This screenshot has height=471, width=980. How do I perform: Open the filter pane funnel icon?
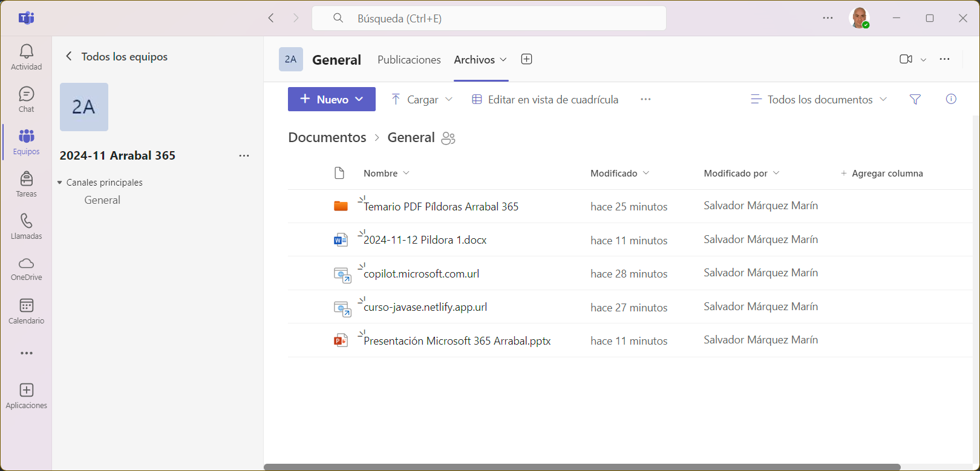(915, 99)
